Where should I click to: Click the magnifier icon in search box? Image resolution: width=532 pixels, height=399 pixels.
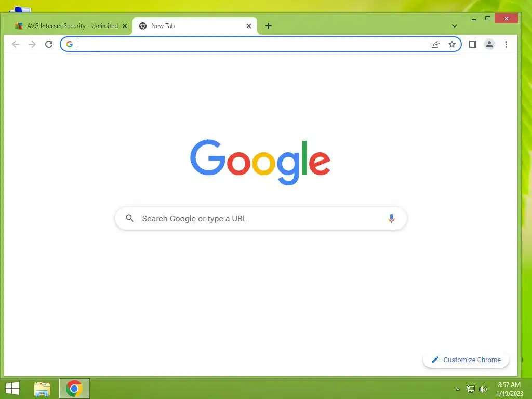[129, 218]
